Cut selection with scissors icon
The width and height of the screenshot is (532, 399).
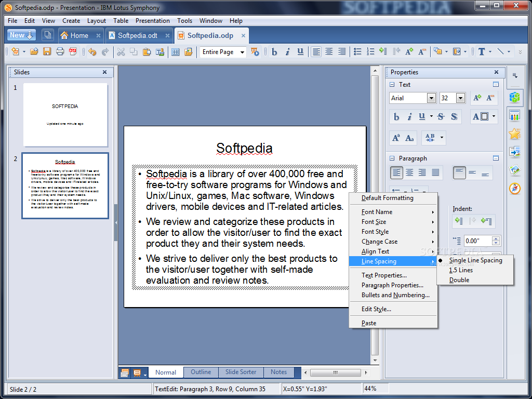coord(121,52)
